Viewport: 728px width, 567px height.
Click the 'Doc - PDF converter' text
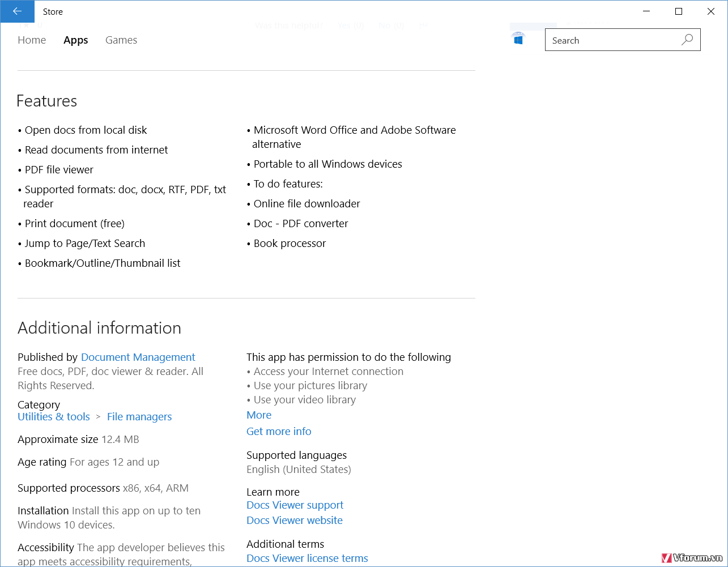[x=301, y=224]
